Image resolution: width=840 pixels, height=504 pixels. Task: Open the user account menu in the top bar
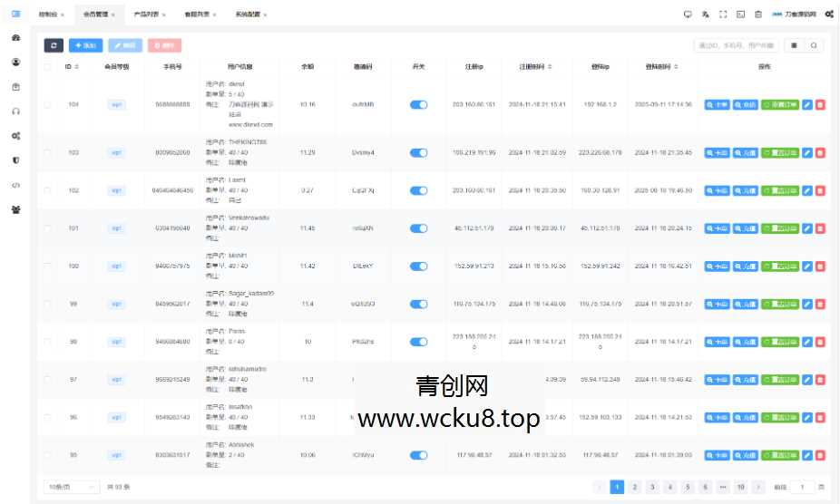794,15
